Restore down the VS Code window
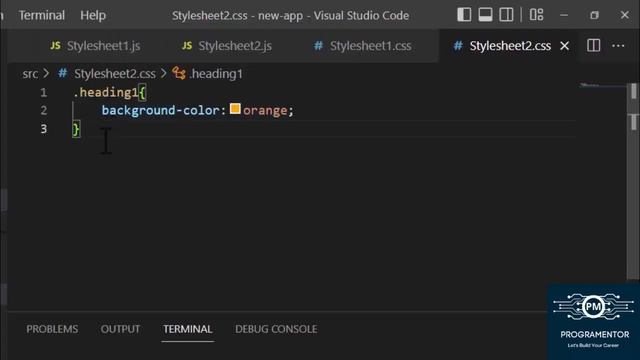Viewport: 640px width, 360px height. click(594, 15)
